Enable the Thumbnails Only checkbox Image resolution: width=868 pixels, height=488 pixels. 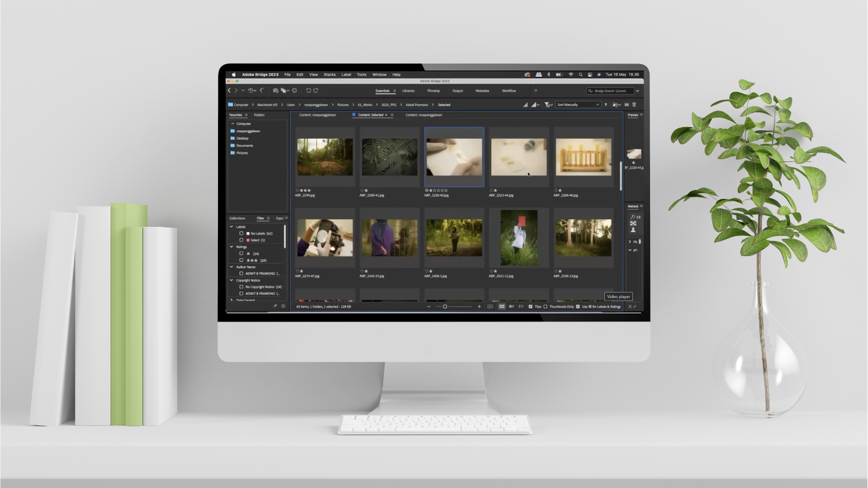coord(545,307)
